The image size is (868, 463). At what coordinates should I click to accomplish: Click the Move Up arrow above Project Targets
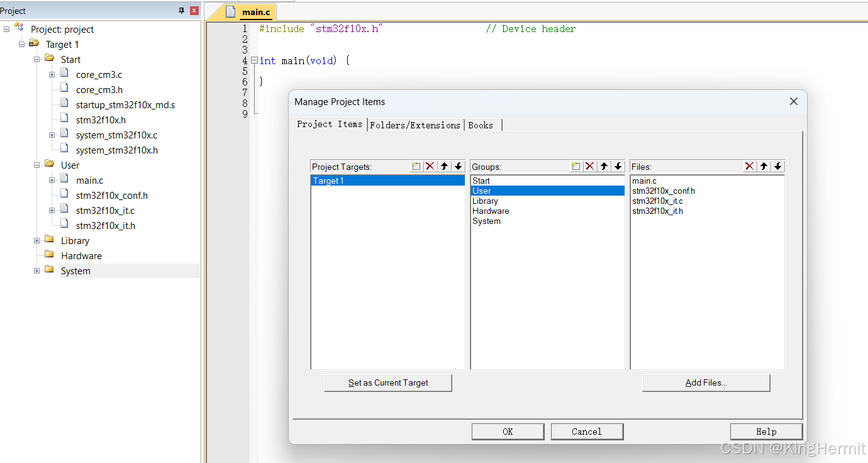point(444,166)
